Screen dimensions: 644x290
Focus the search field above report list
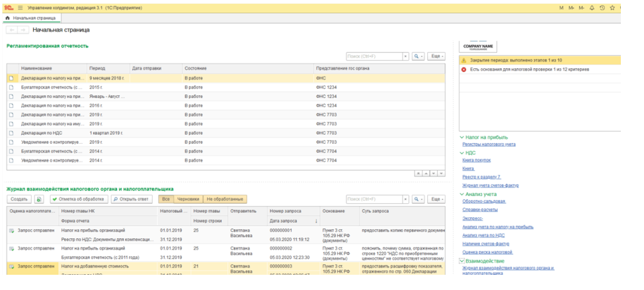[x=374, y=56]
